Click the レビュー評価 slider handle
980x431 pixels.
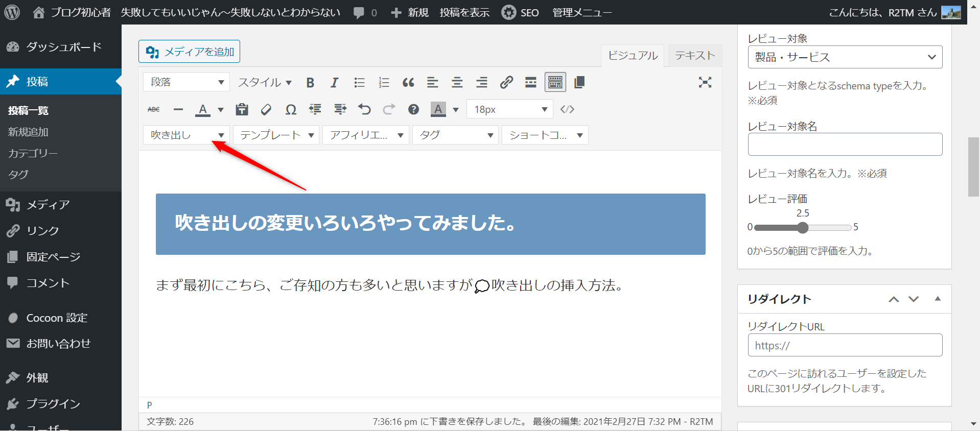point(803,228)
